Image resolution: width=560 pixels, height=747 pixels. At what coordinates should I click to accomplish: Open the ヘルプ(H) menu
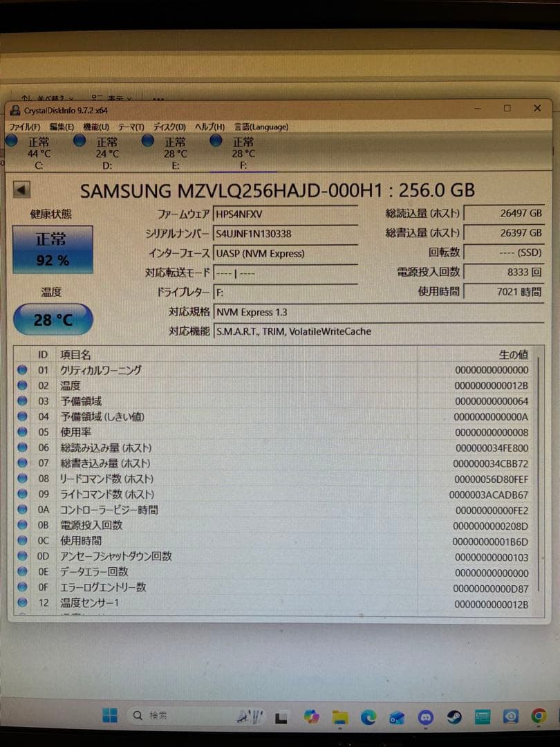coord(209,127)
